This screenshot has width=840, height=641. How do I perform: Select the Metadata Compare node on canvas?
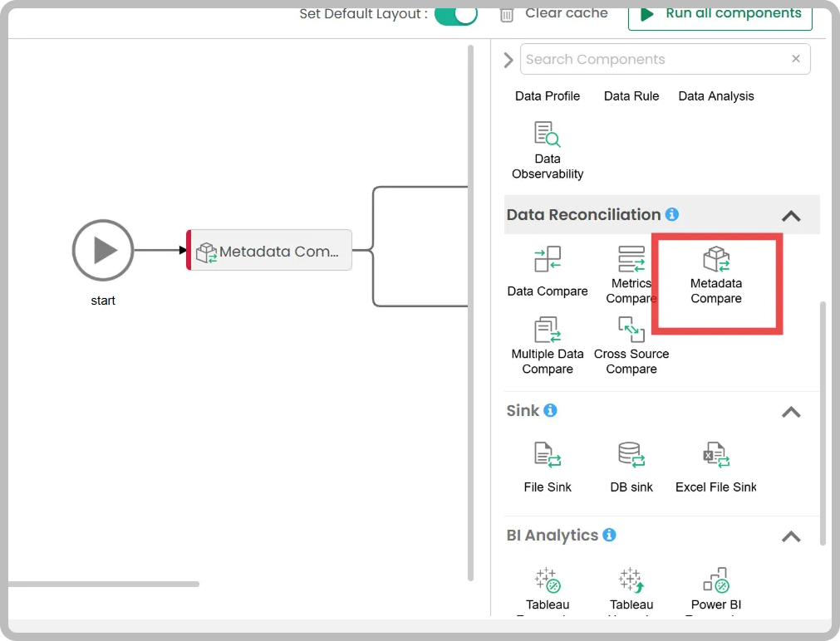tap(269, 250)
